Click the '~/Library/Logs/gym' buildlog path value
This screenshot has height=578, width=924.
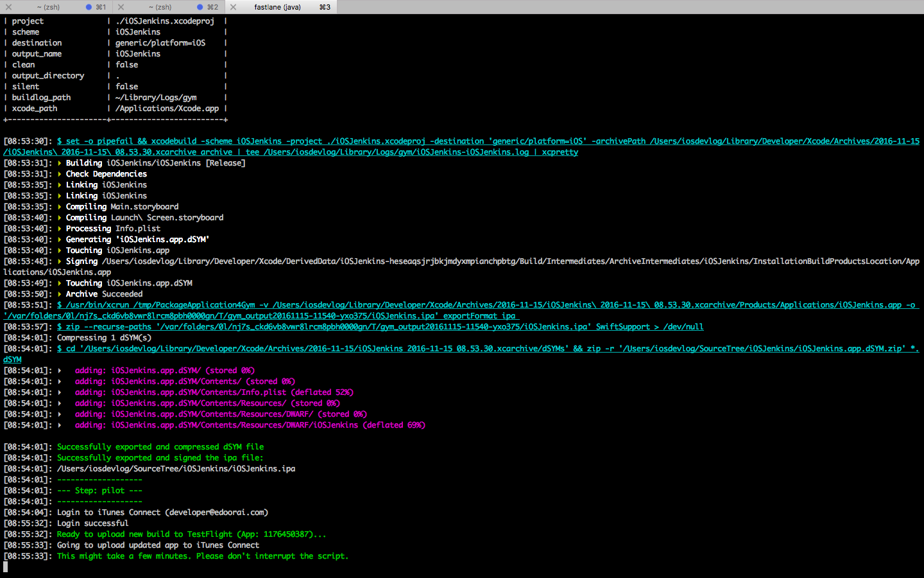pos(156,98)
